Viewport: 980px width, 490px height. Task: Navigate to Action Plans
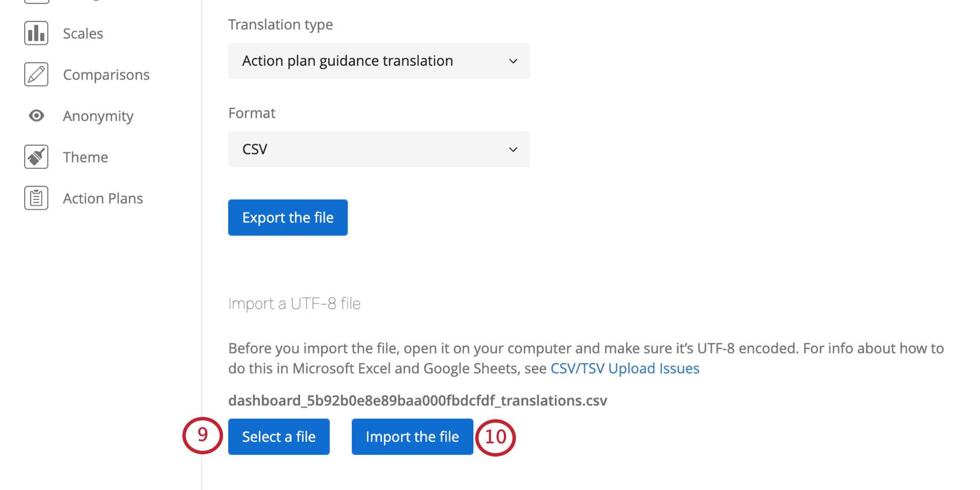(103, 198)
